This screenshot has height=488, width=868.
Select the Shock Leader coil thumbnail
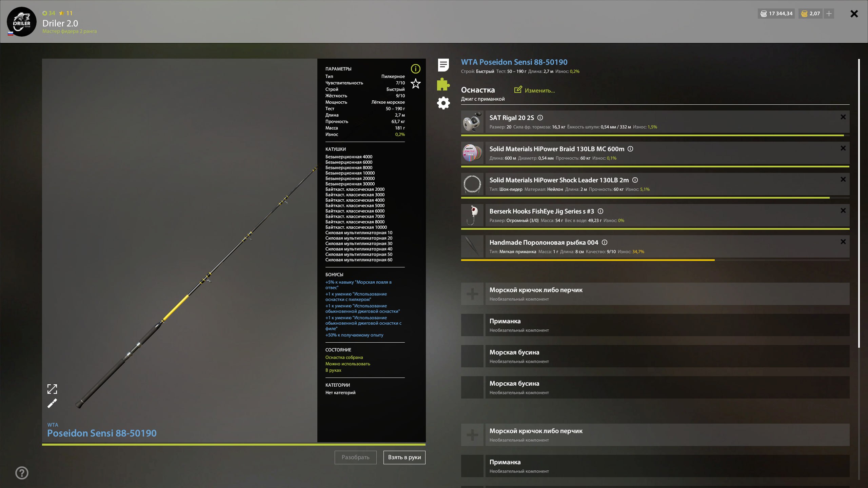click(472, 184)
